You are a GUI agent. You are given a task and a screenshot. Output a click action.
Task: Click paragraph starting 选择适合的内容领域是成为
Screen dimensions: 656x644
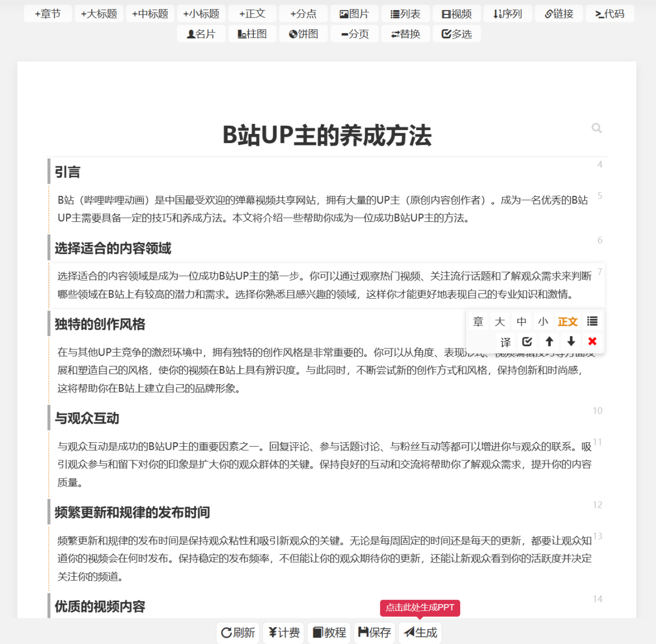[324, 285]
